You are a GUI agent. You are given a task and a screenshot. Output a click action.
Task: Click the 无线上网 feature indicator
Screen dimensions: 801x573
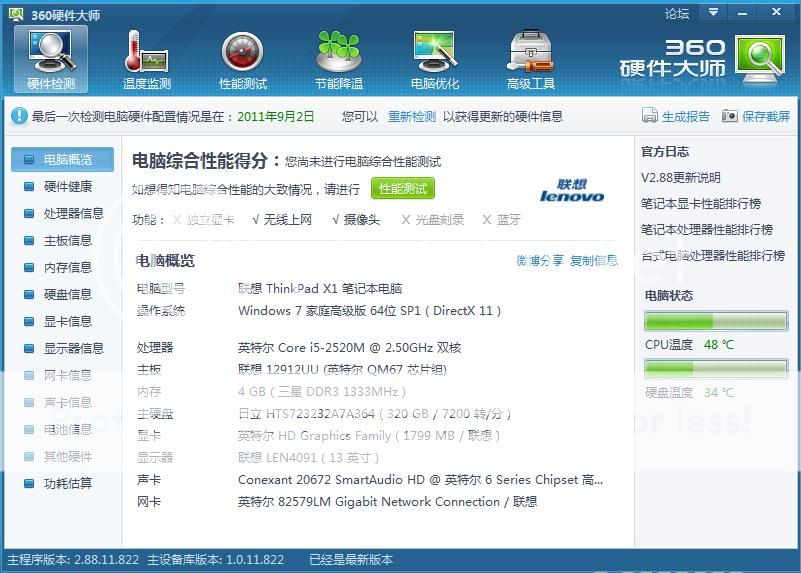282,220
